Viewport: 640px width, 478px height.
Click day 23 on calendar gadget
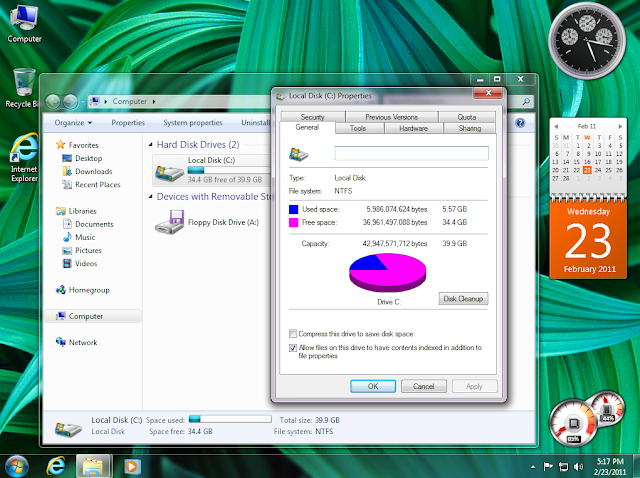click(587, 170)
